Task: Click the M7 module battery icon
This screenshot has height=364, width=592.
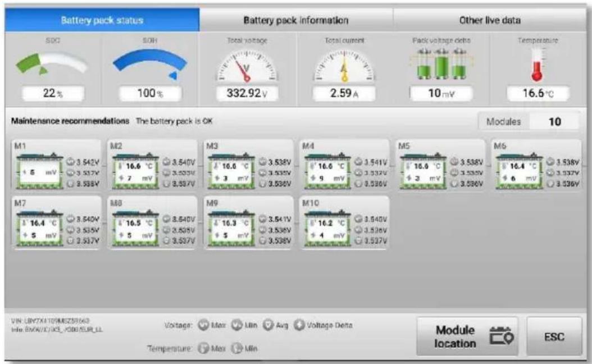Action: [39, 228]
